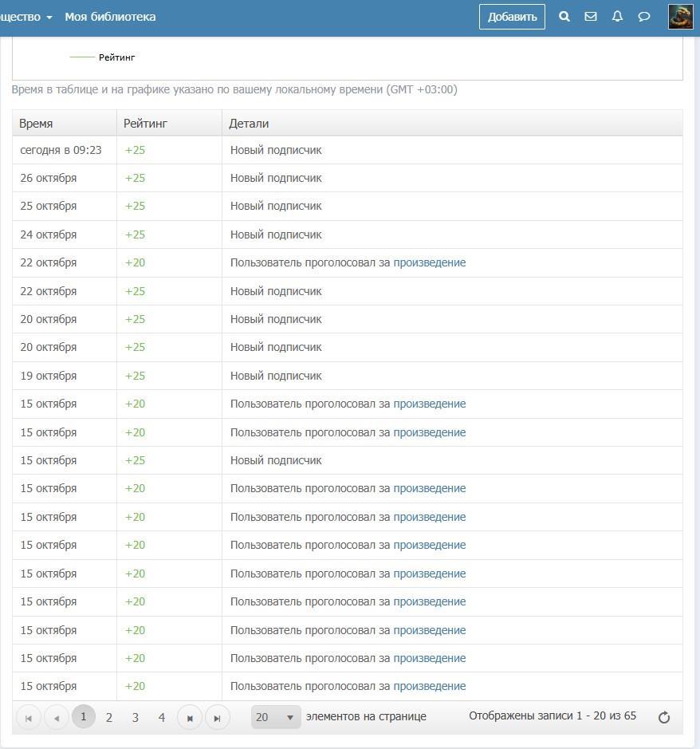700x749 pixels.
Task: Open user profile avatar menu
Action: pos(680,17)
